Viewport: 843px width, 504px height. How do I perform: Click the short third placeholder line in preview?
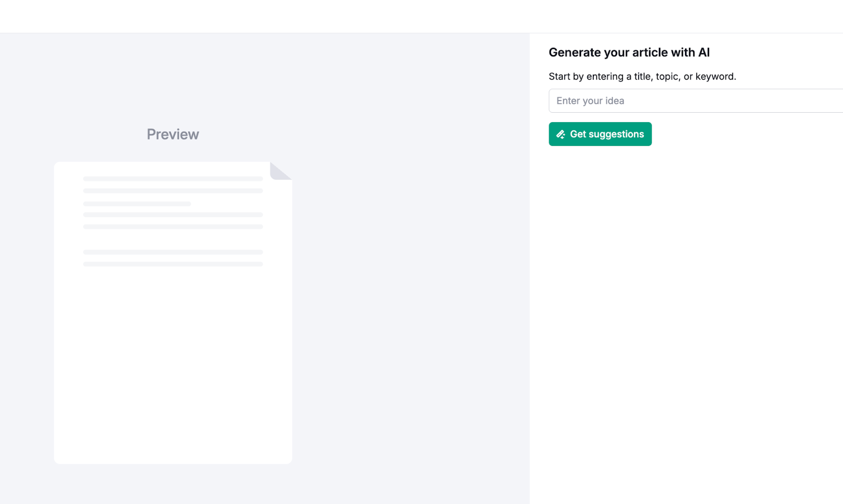(x=137, y=204)
